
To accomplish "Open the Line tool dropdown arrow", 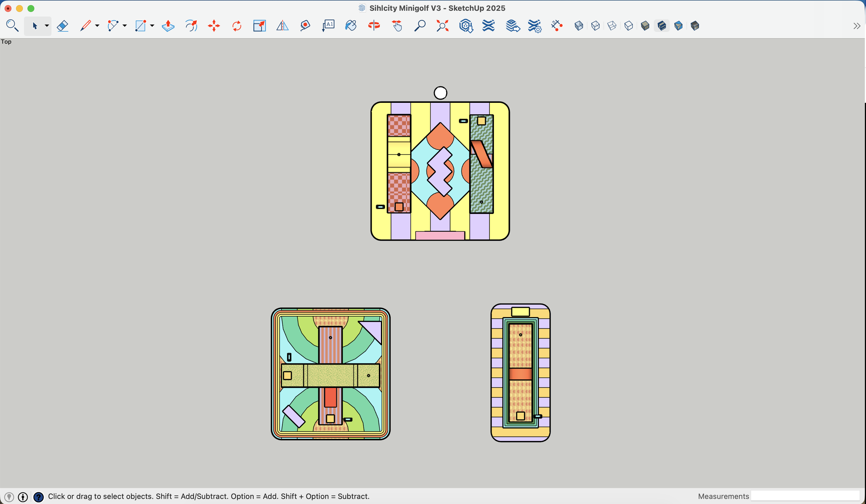I will (x=97, y=26).
